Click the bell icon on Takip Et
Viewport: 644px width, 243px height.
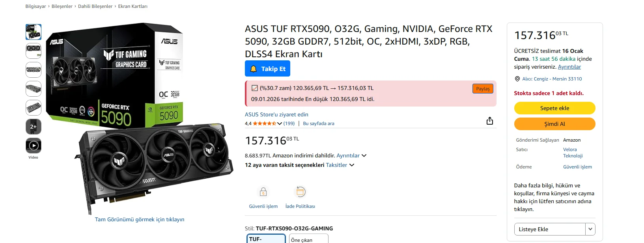(x=254, y=69)
